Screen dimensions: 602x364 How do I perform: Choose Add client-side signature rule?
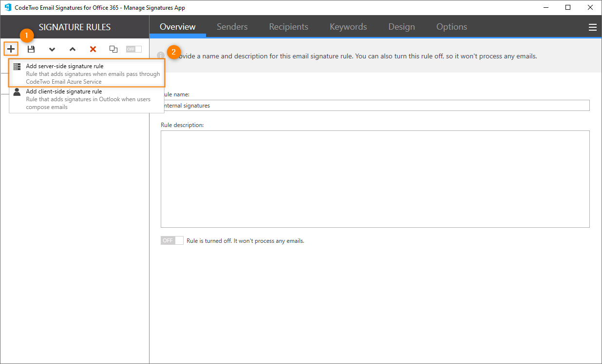pos(86,91)
